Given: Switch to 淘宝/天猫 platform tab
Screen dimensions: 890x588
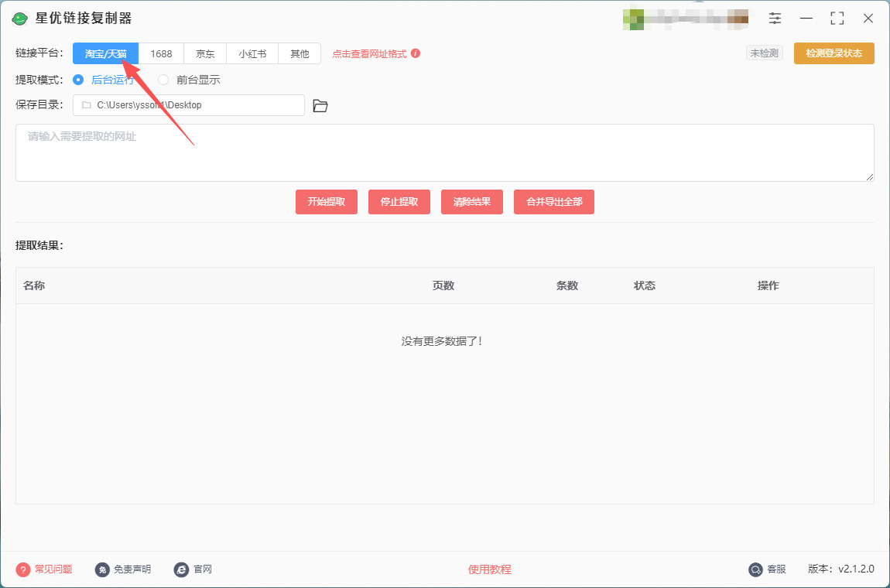Looking at the screenshot, I should click(105, 54).
